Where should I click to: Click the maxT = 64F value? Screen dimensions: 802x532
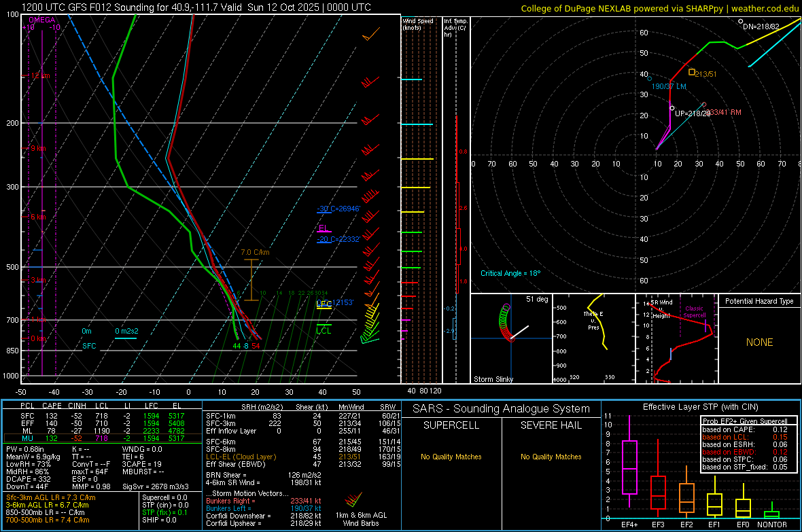[x=90, y=472]
